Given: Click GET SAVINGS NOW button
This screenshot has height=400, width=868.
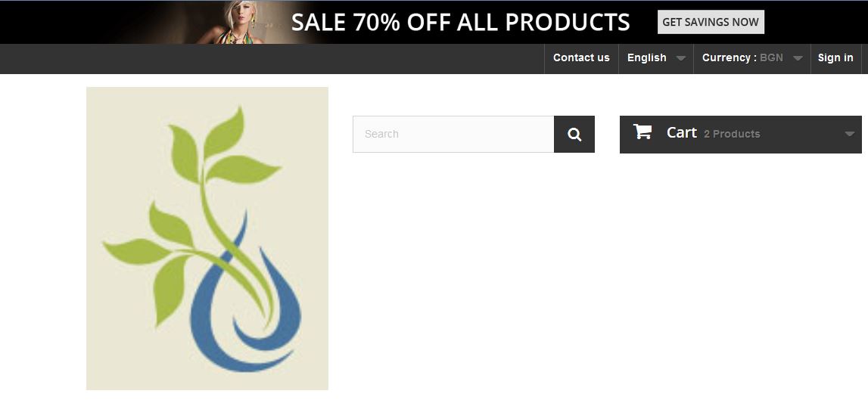Looking at the screenshot, I should pyautogui.click(x=711, y=22).
